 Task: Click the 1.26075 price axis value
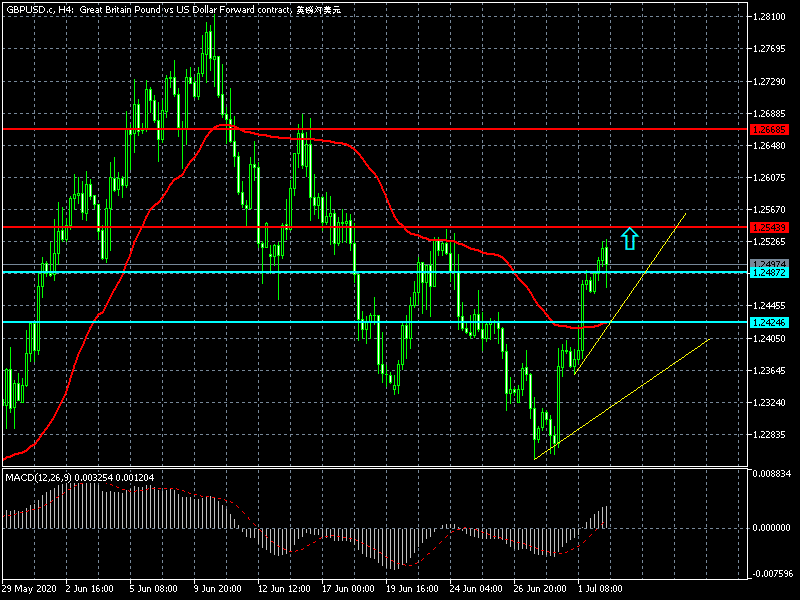(769, 178)
